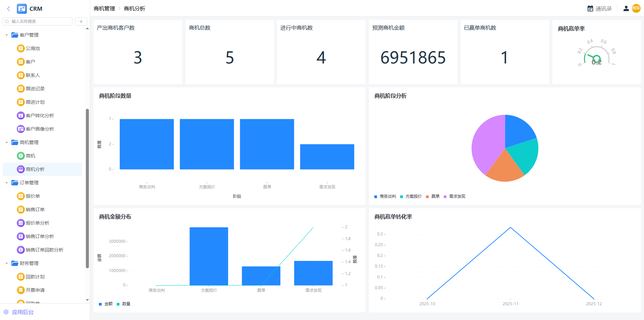Click 商机管理 in the breadcrumb
Image resolution: width=644 pixels, height=320 pixels.
(104, 9)
